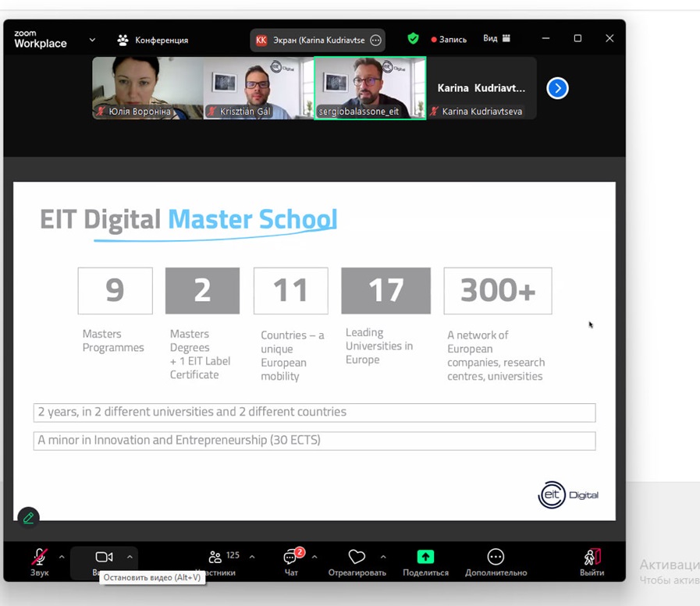Select Karina Kudriavtseva participant tile
Viewport: 700px width, 606px height.
tap(481, 88)
